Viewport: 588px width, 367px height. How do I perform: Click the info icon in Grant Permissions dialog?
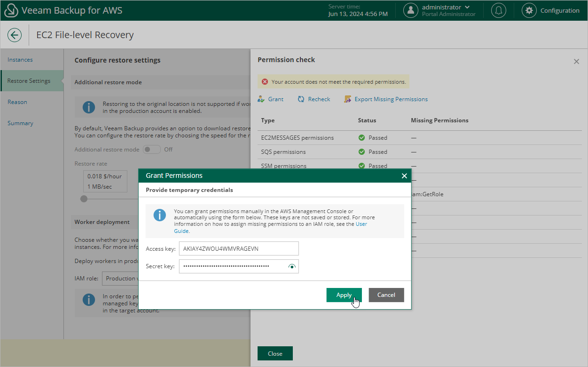tap(160, 215)
